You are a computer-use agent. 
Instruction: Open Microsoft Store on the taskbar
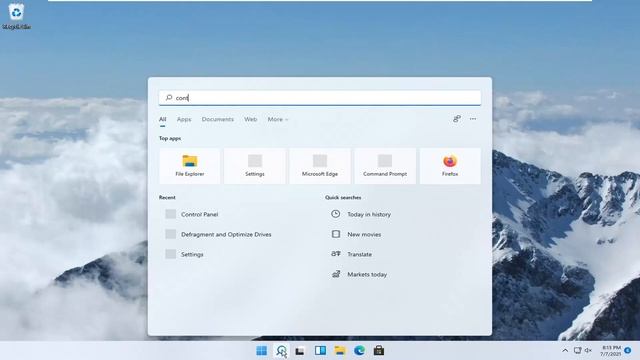click(x=379, y=351)
